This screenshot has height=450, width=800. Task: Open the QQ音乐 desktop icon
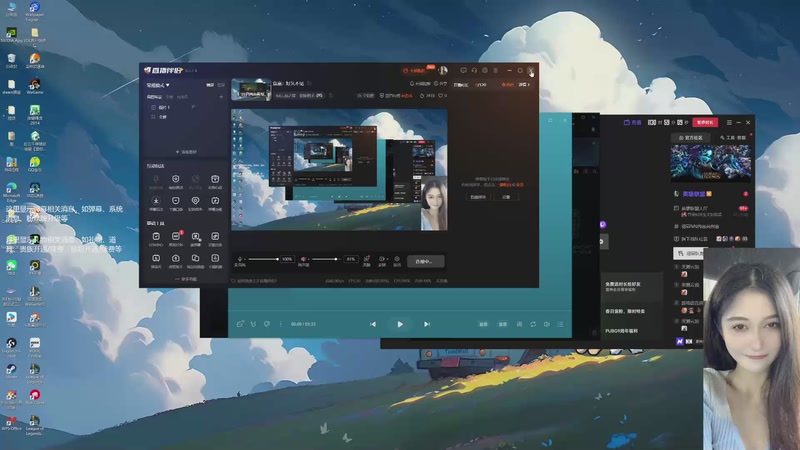pos(34,164)
